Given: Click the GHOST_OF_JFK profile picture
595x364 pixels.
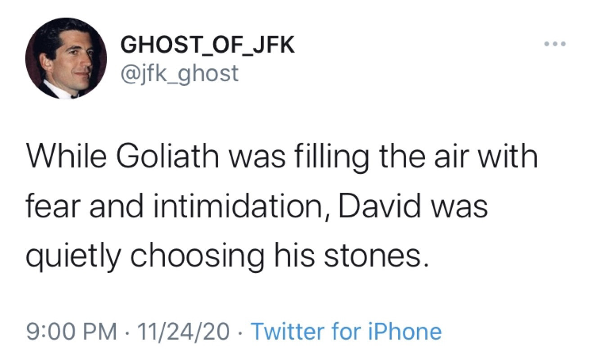Looking at the screenshot, I should coord(66,59).
